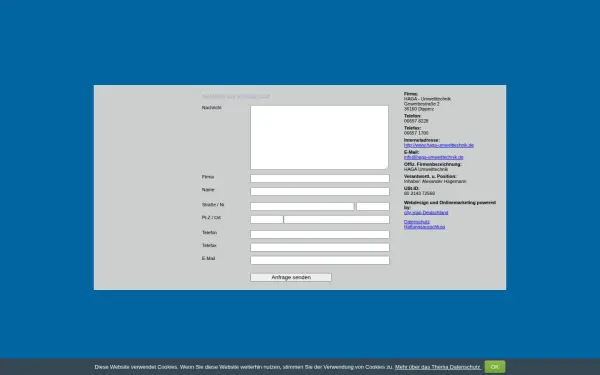Open the Datenschutz link in the sidebar
This screenshot has width=600, height=375.
417,222
